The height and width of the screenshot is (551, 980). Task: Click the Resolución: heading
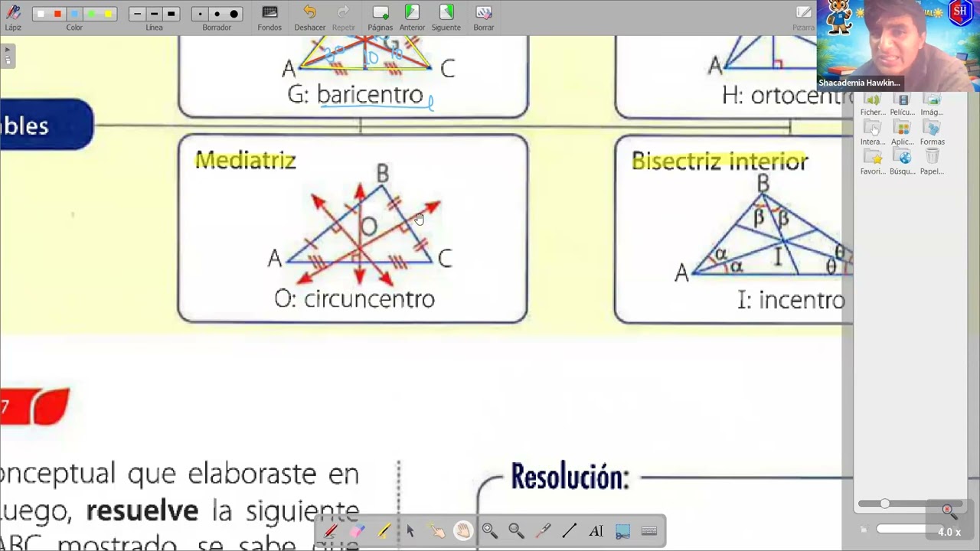(570, 477)
